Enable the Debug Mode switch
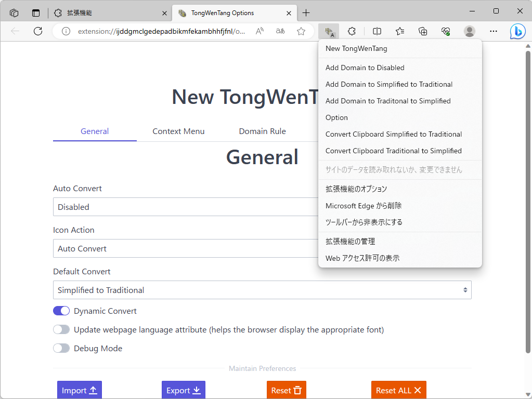Image resolution: width=532 pixels, height=399 pixels. (x=61, y=348)
